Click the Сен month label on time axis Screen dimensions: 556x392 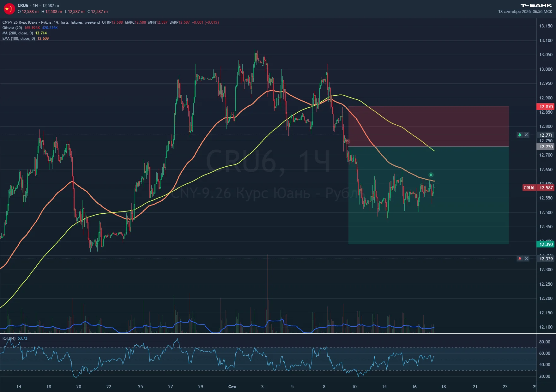click(x=232, y=387)
